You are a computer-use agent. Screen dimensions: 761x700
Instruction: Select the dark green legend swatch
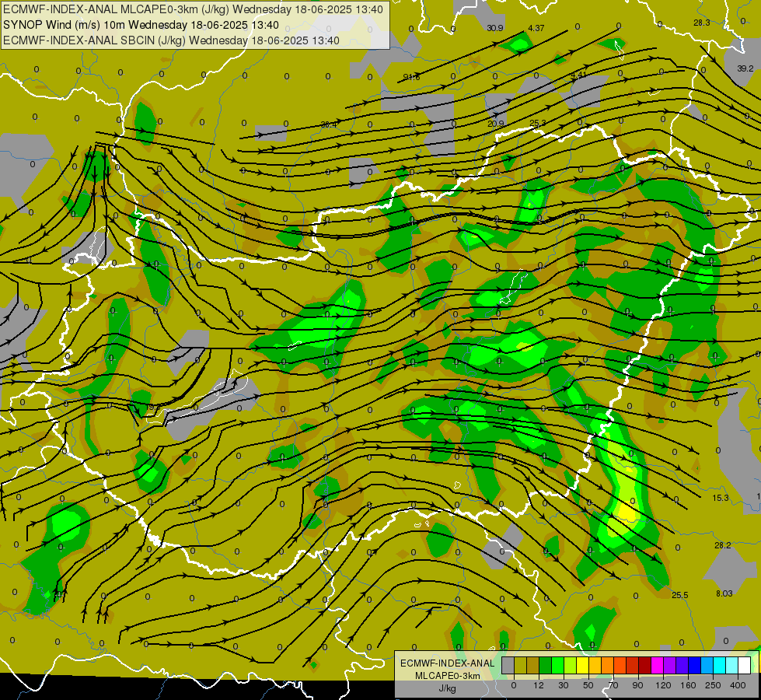pos(546,665)
